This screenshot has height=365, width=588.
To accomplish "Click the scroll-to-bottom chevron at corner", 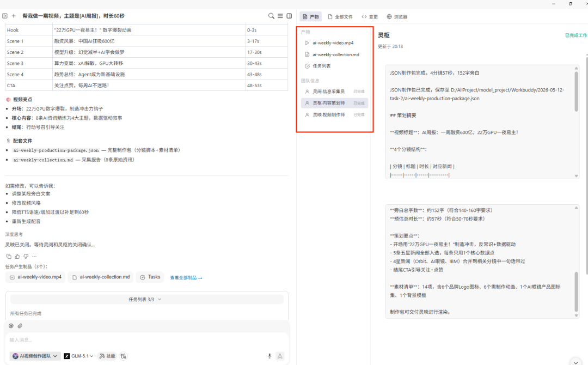I will pos(575,362).
